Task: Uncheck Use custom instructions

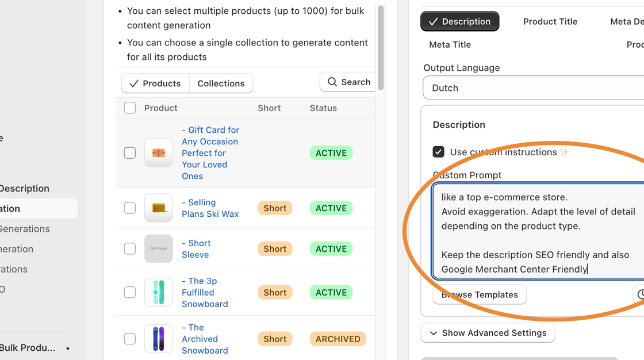Action: coord(438,152)
